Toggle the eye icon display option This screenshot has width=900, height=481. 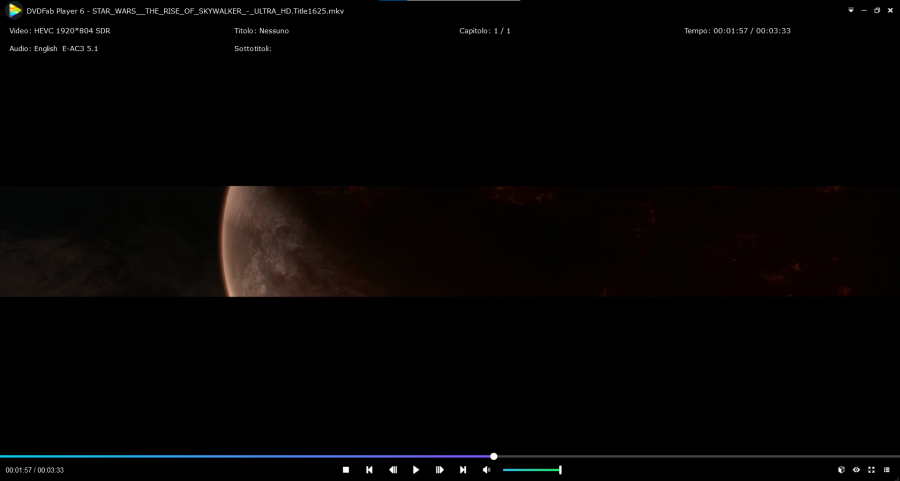click(856, 470)
